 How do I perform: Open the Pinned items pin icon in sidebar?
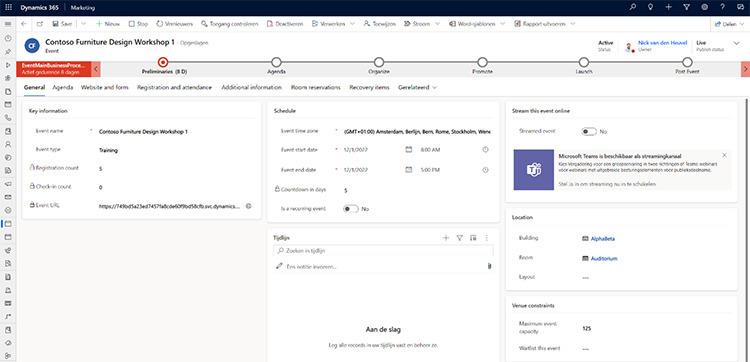[8, 51]
